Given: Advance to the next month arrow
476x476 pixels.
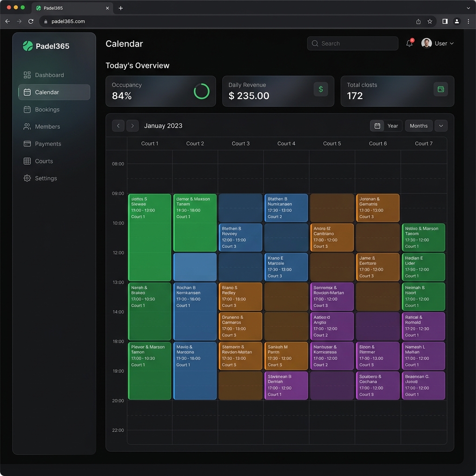Looking at the screenshot, I should coord(132,126).
